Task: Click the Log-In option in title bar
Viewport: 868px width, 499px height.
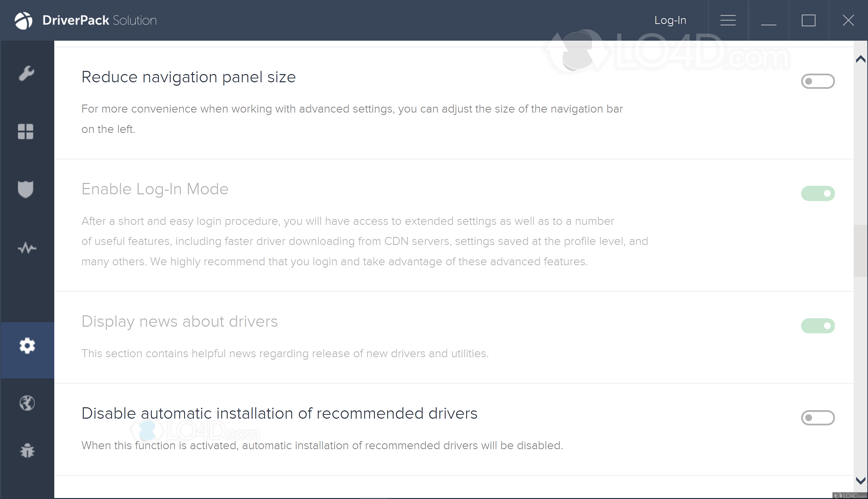Action: click(x=670, y=20)
